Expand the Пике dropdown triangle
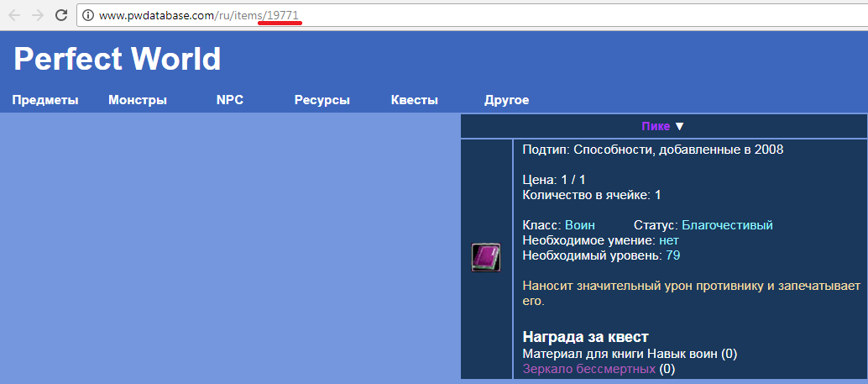 point(680,127)
